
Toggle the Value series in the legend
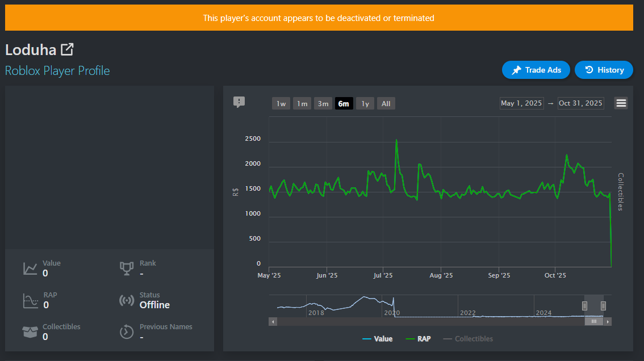377,339
